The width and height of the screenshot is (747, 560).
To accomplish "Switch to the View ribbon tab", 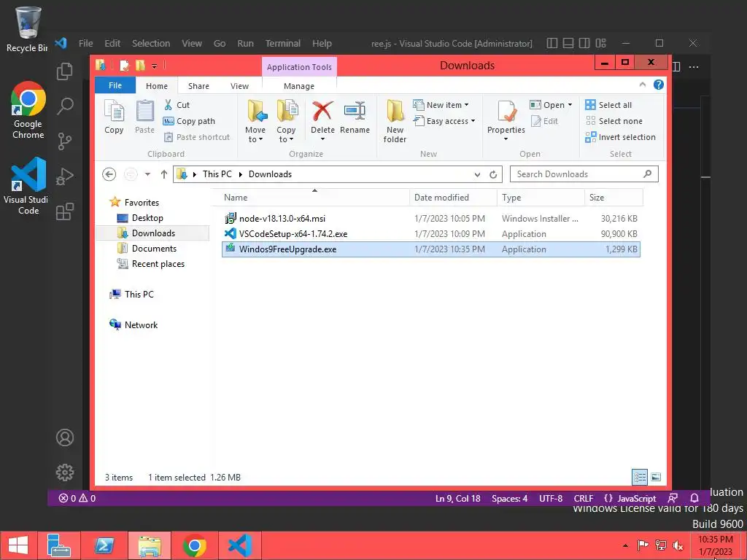I will pos(239,86).
